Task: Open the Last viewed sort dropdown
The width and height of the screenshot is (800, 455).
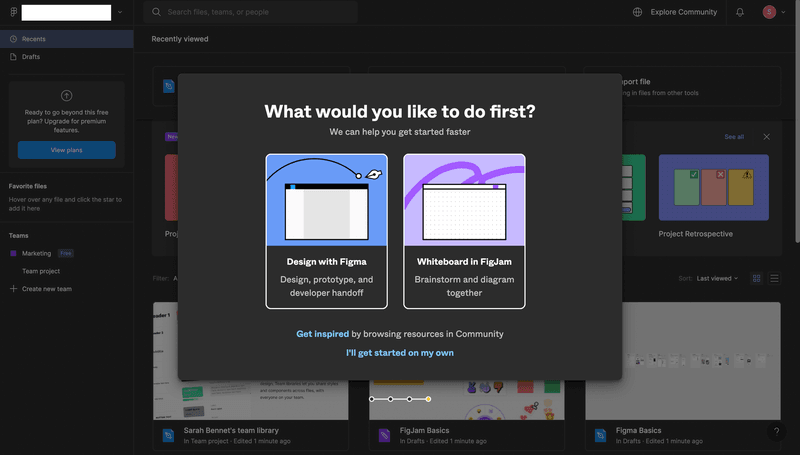Action: 718,278
